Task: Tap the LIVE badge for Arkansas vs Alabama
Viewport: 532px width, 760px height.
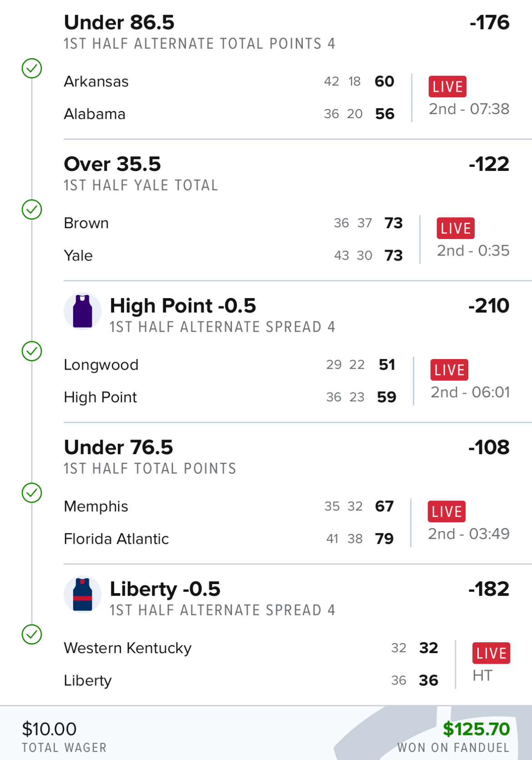Action: (x=447, y=86)
